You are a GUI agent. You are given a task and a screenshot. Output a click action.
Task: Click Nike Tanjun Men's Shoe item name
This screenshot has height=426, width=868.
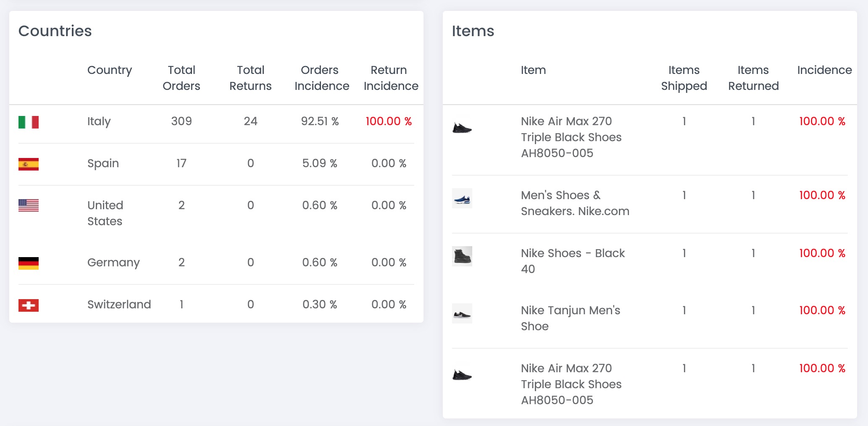[571, 318]
